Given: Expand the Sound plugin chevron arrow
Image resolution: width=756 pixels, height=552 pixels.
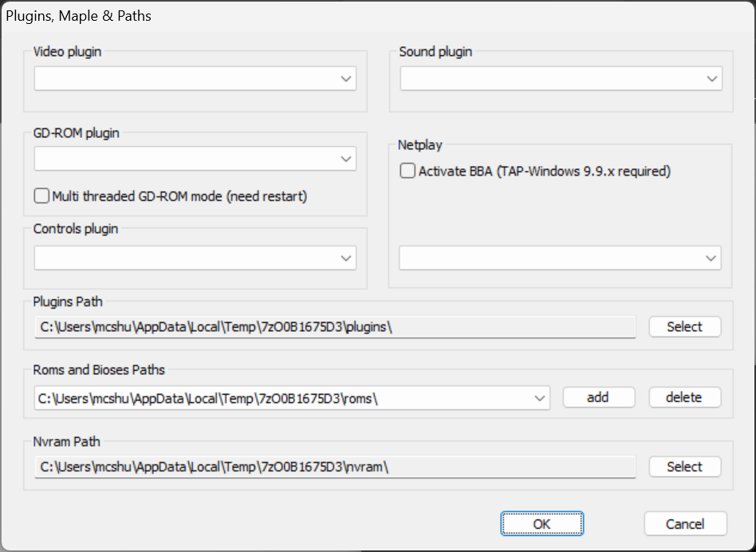Looking at the screenshot, I should (711, 79).
